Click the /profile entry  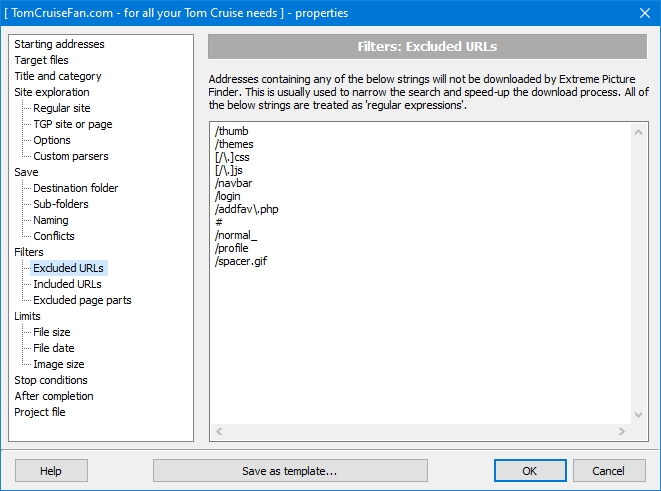click(x=231, y=249)
